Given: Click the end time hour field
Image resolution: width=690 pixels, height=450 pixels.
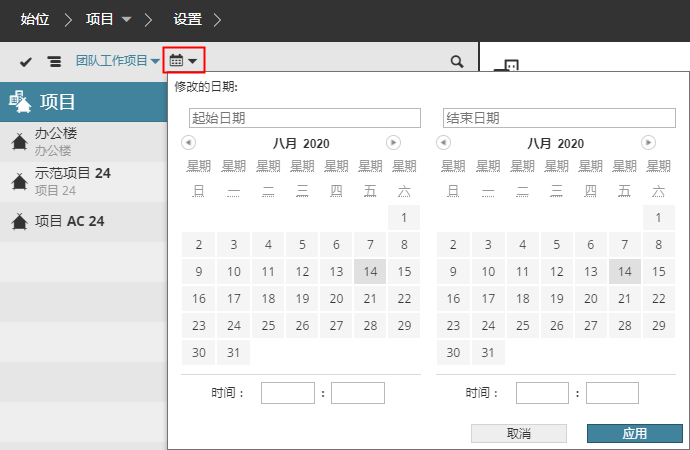Looking at the screenshot, I should [542, 393].
